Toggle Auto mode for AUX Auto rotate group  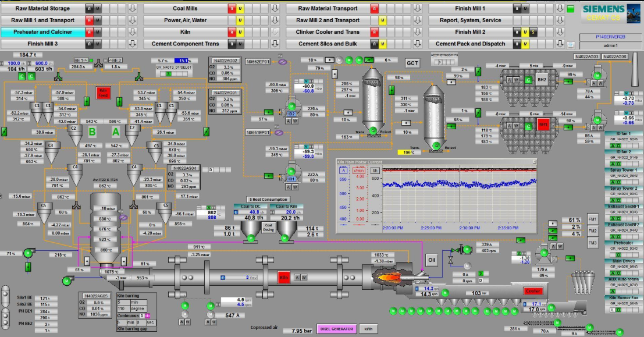[x=613, y=291]
